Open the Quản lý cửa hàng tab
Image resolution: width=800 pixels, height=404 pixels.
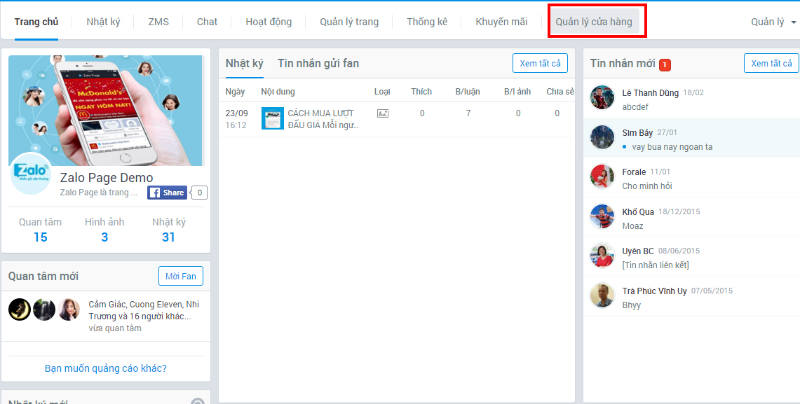coord(594,22)
